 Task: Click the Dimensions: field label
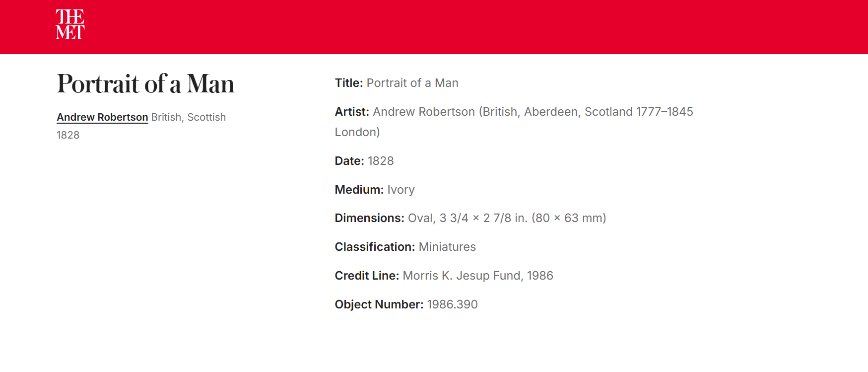[x=370, y=218]
